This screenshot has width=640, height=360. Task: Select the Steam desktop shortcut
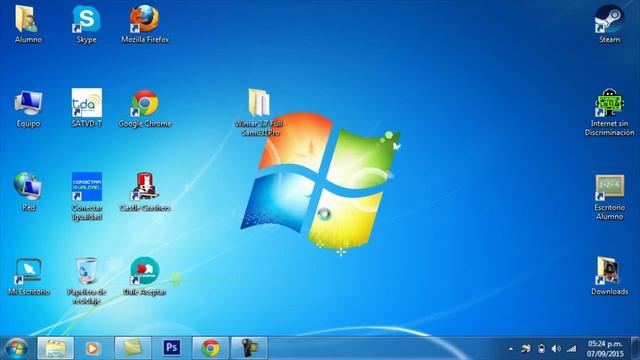pos(609,20)
